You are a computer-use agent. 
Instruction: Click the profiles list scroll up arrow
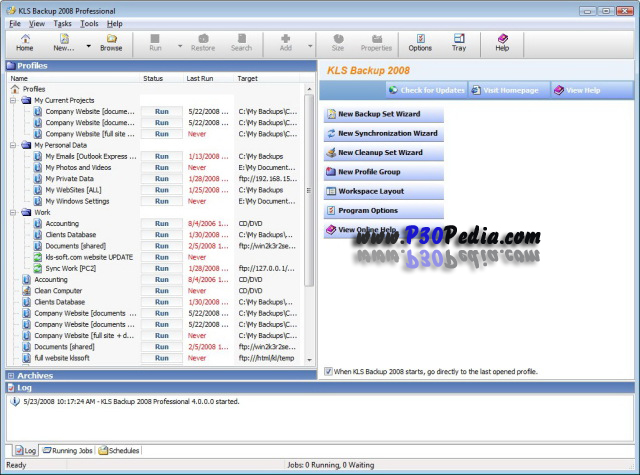click(x=309, y=89)
